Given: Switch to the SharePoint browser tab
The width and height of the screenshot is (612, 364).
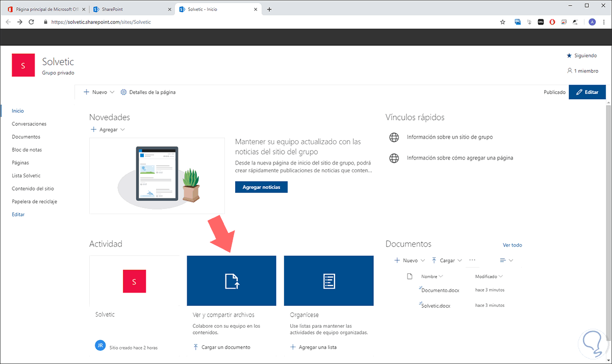Looking at the screenshot, I should (x=132, y=9).
